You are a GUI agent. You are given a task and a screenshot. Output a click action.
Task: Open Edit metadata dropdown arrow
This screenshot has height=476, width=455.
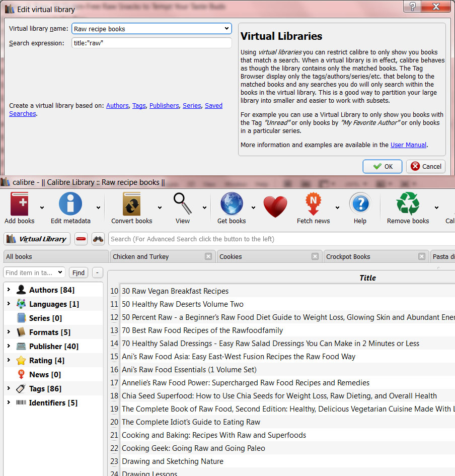[98, 208]
